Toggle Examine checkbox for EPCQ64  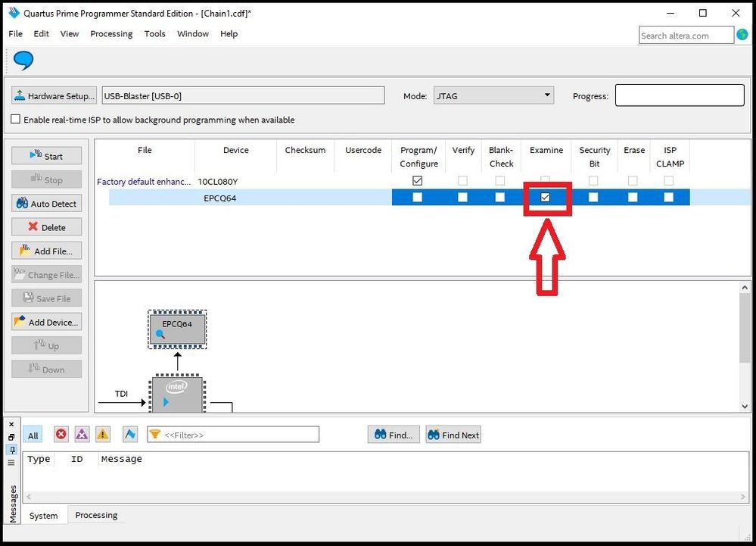tap(546, 198)
